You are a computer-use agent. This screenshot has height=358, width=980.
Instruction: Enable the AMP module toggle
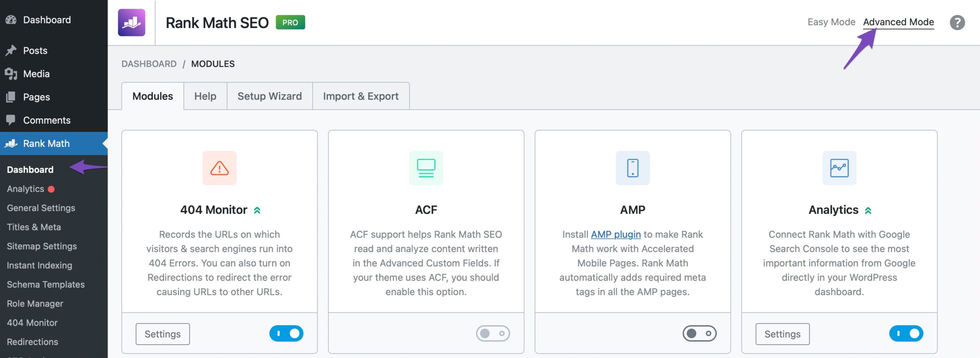[699, 333]
